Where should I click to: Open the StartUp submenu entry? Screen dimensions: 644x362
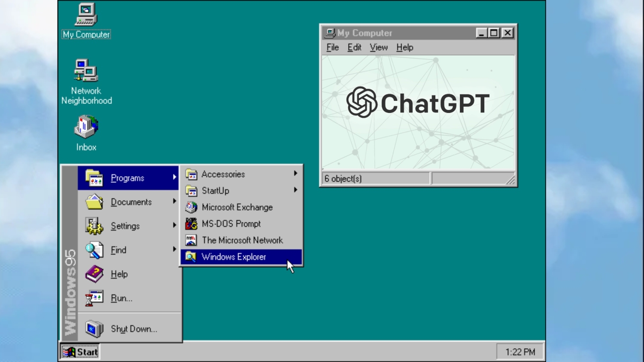241,191
